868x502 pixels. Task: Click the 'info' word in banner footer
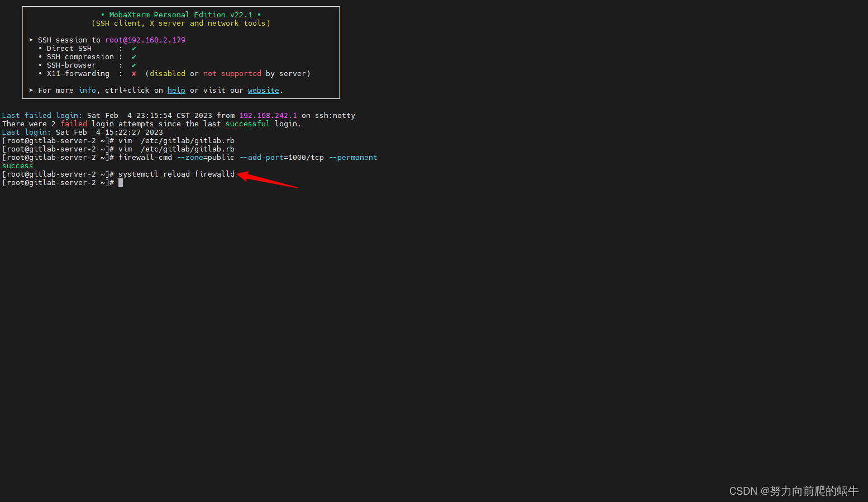[x=87, y=91]
